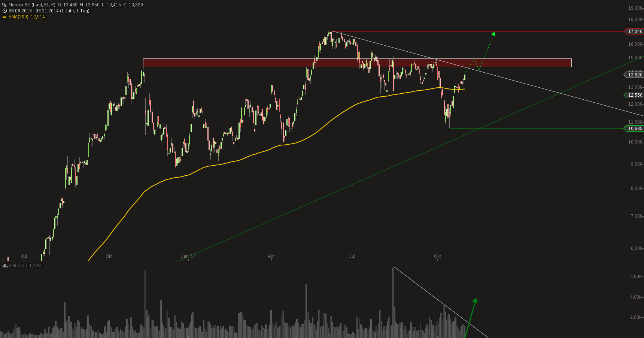Click the 12,000 price axis label
Image resolution: width=644 pixels, height=338 pixels.
(635, 104)
